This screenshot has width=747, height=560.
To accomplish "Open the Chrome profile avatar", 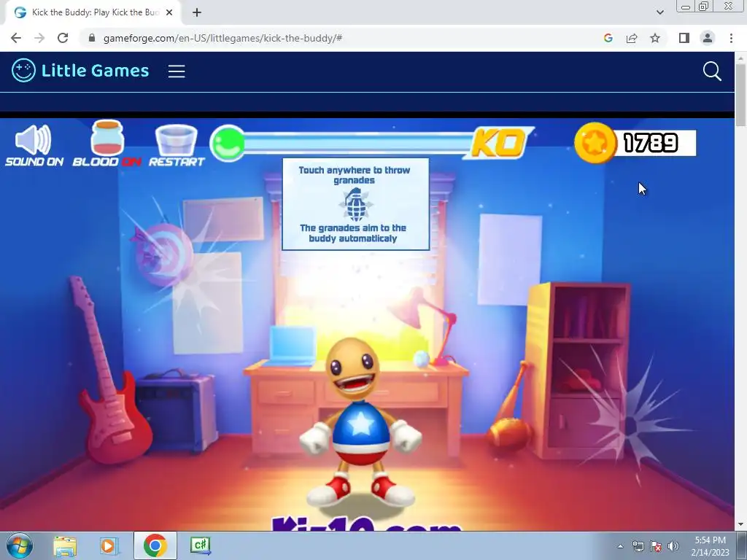I will coord(708,38).
